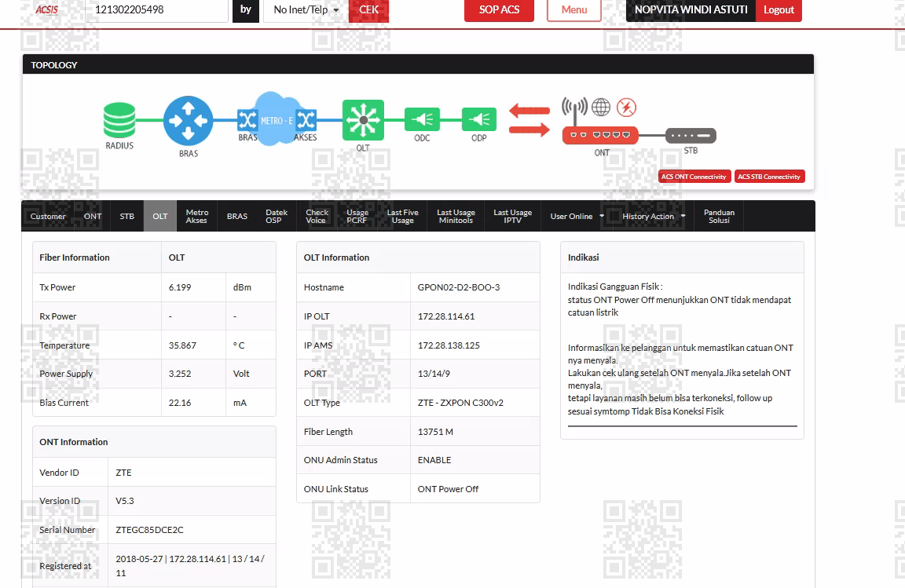The width and height of the screenshot is (905, 588).
Task: Click Version ID value V5.3
Action: [125, 501]
